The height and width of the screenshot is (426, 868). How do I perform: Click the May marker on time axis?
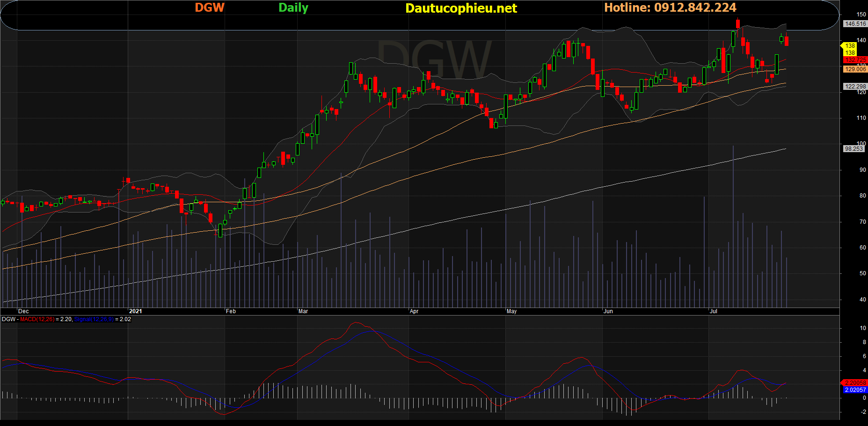tap(511, 311)
